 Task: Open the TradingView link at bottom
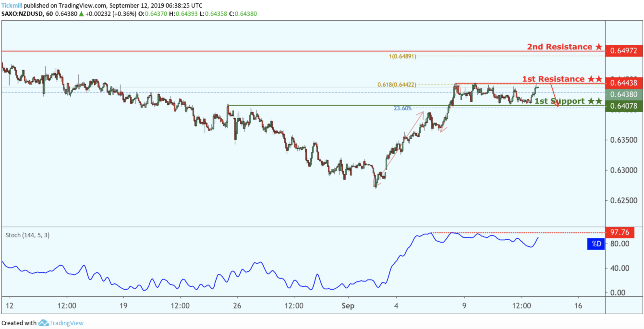pos(66,323)
